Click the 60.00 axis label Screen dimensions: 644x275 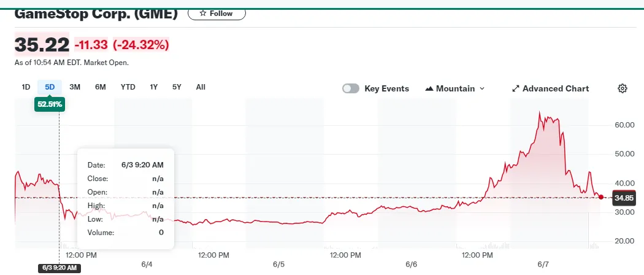(x=624, y=125)
